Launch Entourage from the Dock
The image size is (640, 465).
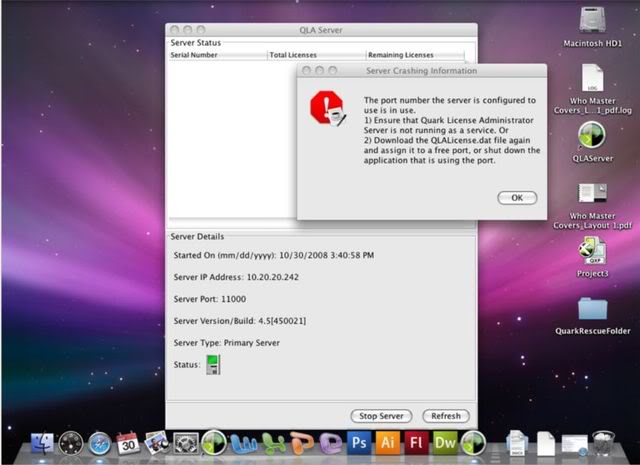(331, 444)
